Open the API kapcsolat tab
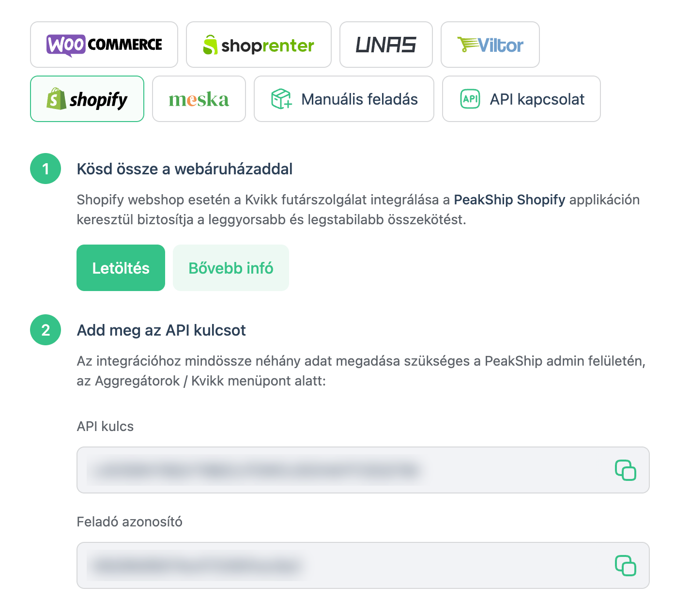The width and height of the screenshot is (675, 616). (x=522, y=99)
